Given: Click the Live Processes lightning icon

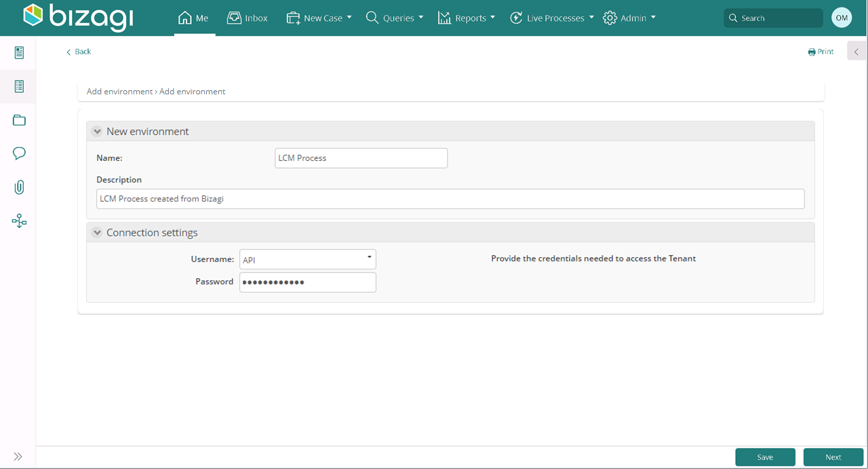Looking at the screenshot, I should [516, 18].
